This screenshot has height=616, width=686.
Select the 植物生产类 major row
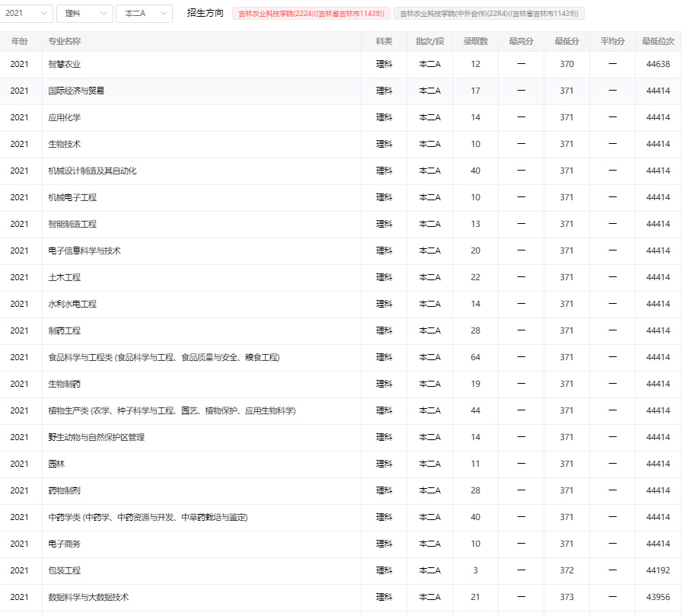pos(340,411)
